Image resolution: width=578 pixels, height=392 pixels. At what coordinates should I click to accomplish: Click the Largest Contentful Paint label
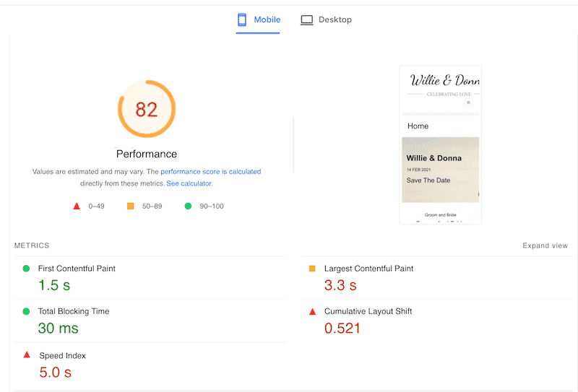point(368,269)
